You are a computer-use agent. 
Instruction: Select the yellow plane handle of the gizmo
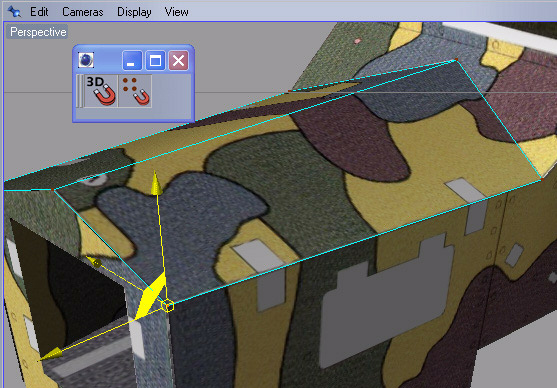(151, 297)
